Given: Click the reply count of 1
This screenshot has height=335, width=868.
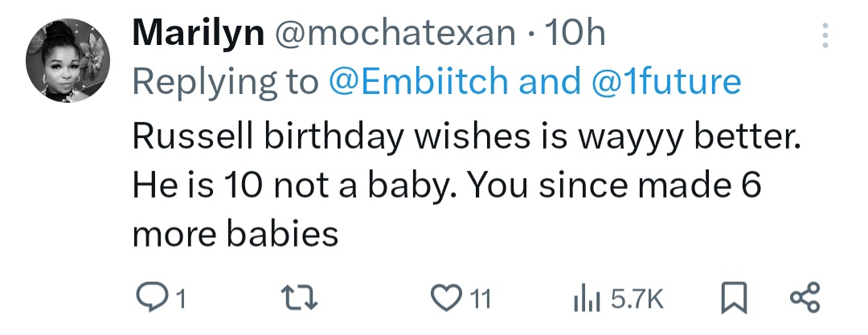Looking at the screenshot, I should click(180, 300).
